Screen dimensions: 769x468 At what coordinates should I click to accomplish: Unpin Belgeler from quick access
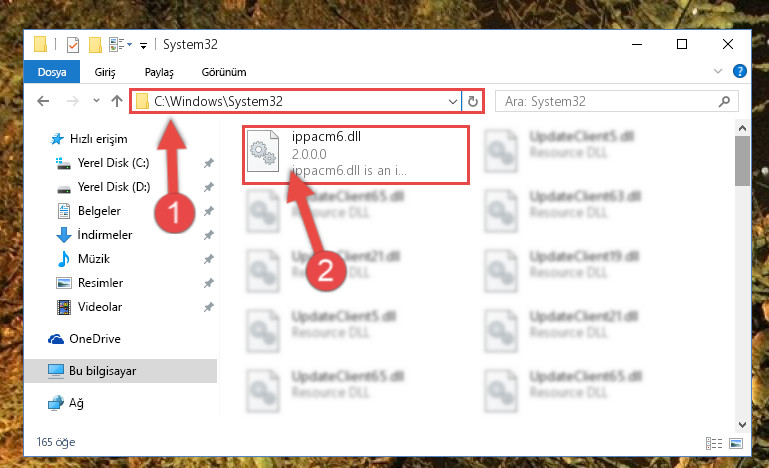tap(208, 211)
